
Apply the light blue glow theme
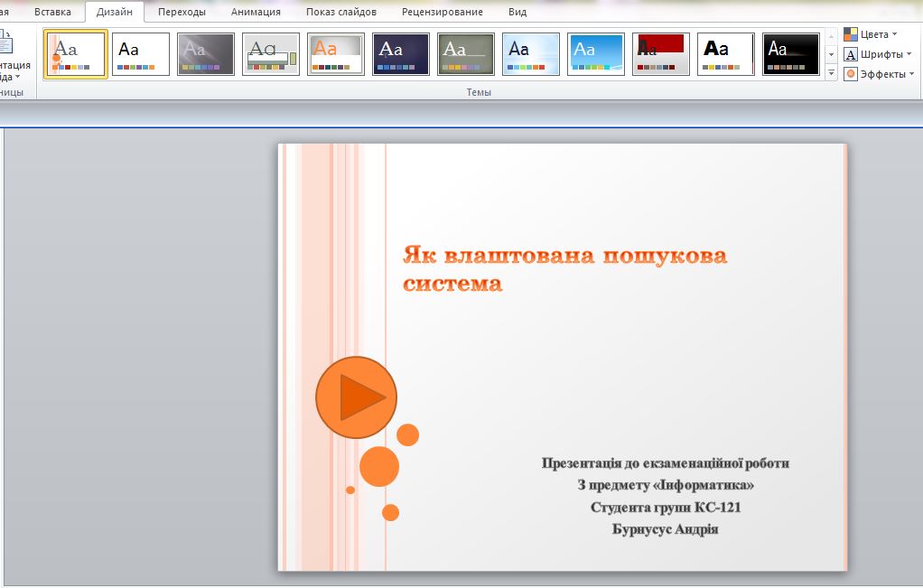tap(531, 54)
